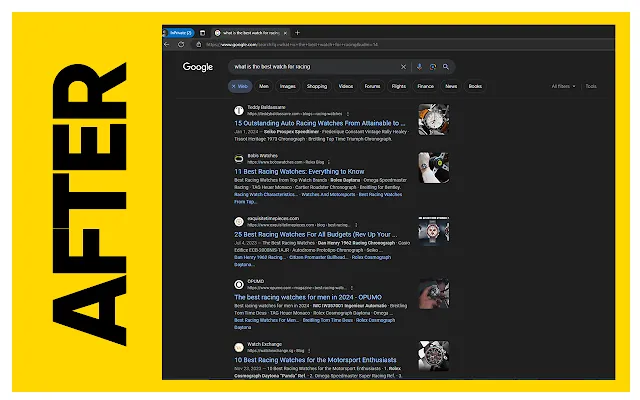Open 'Citizen Promaster Bullhead...' sitelink
Viewport: 640px width, 400px height.
click(318, 257)
